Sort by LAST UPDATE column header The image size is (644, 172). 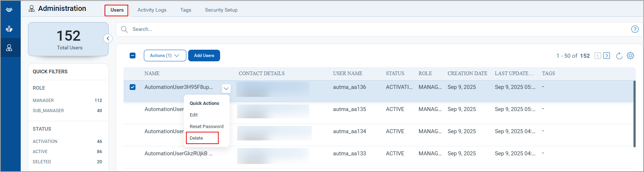point(514,73)
